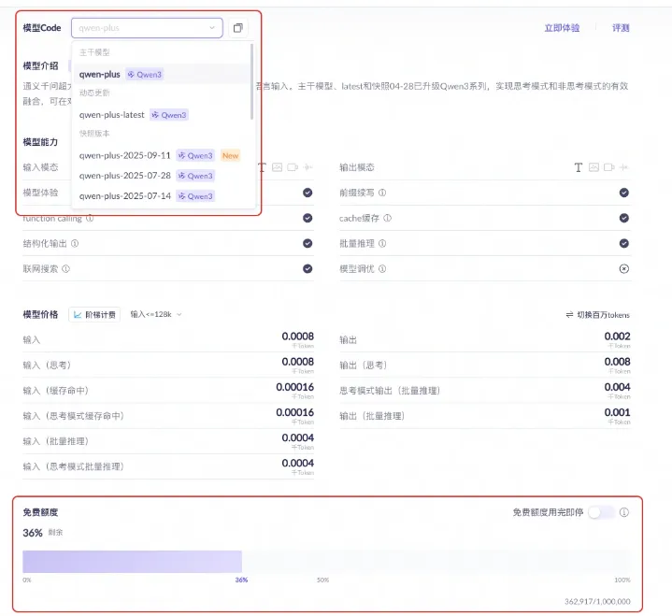The width and height of the screenshot is (672, 616).
Task: Open the 模型Code qwen-plus dropdown
Action: 147,28
